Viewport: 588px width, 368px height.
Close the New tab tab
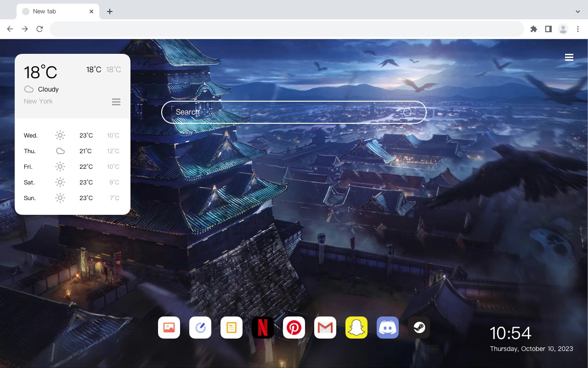[x=91, y=11]
